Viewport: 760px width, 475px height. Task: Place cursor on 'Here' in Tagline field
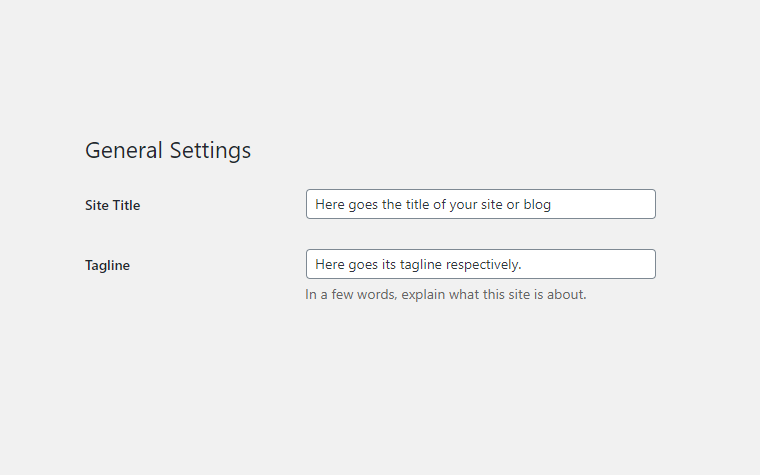[329, 264]
